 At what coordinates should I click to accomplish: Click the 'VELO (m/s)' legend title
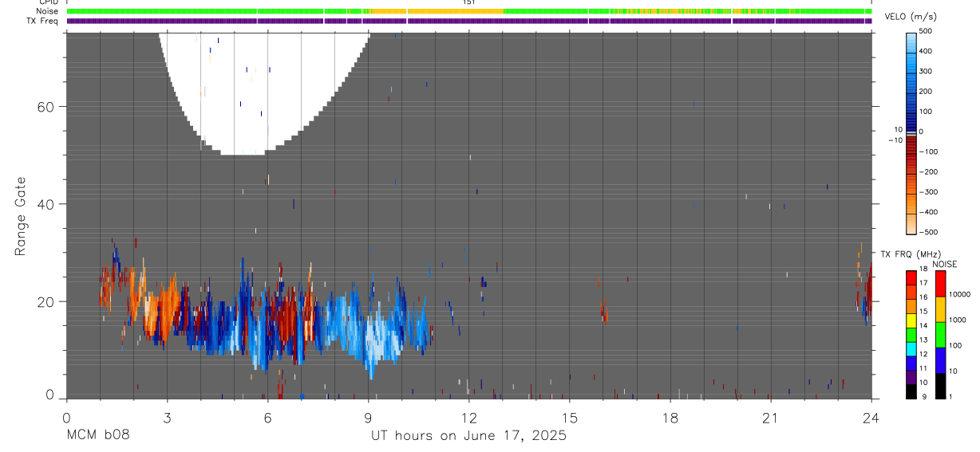(911, 18)
